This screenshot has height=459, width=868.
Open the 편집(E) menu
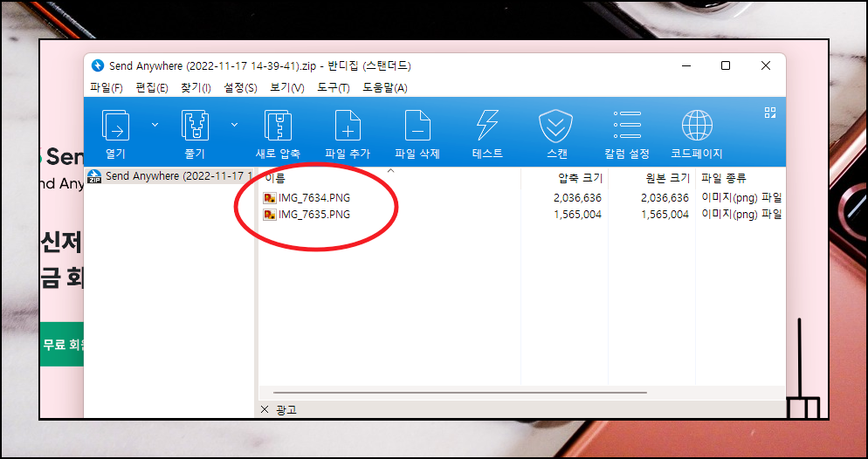152,88
